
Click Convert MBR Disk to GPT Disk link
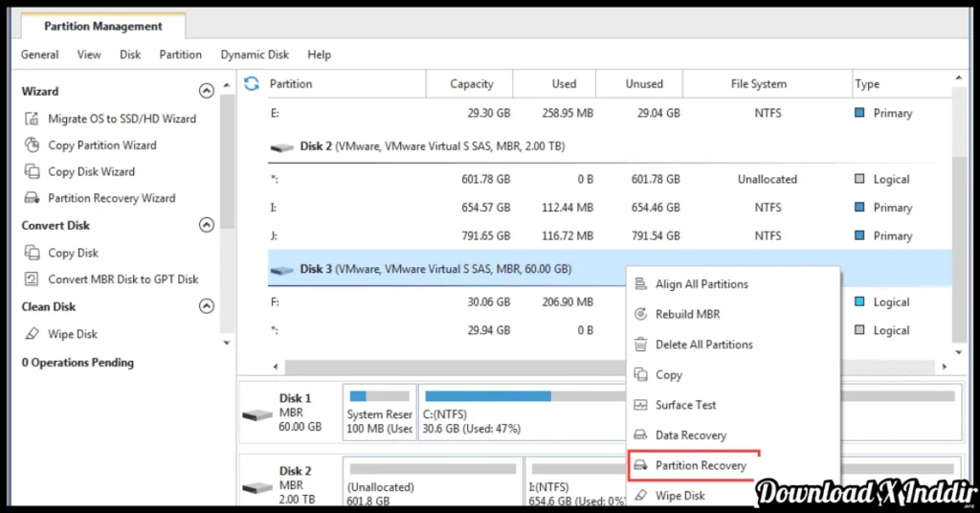point(123,279)
